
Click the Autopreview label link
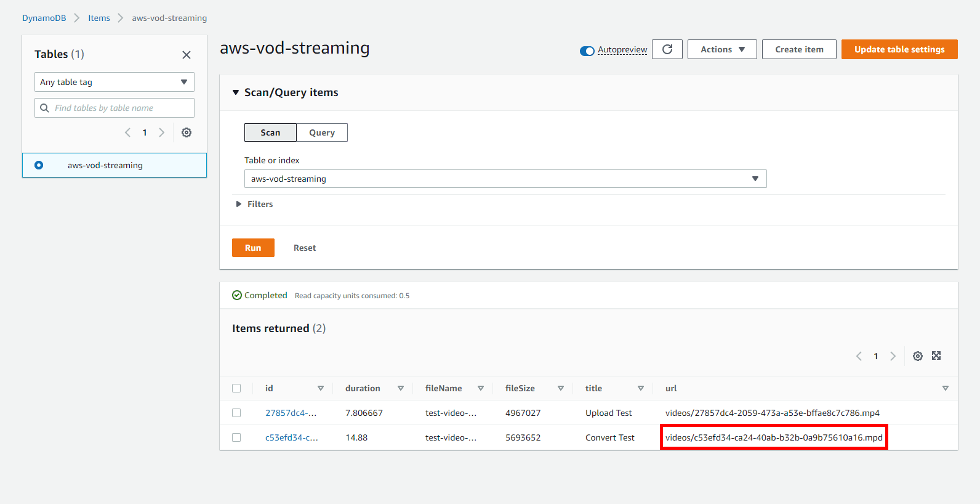(x=622, y=50)
